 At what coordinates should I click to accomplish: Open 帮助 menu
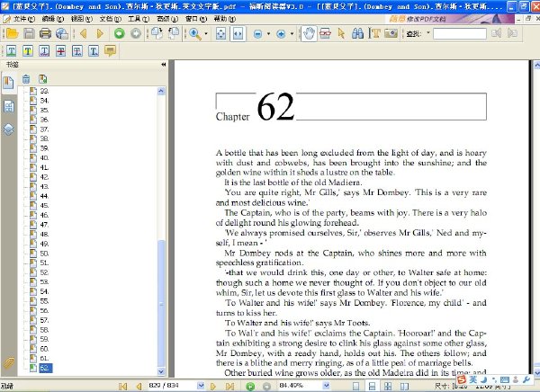tap(224, 19)
